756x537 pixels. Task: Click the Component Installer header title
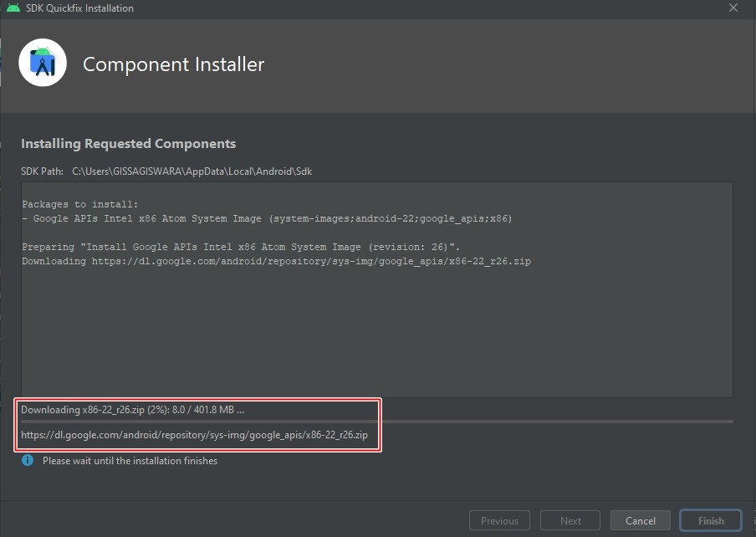click(x=173, y=64)
